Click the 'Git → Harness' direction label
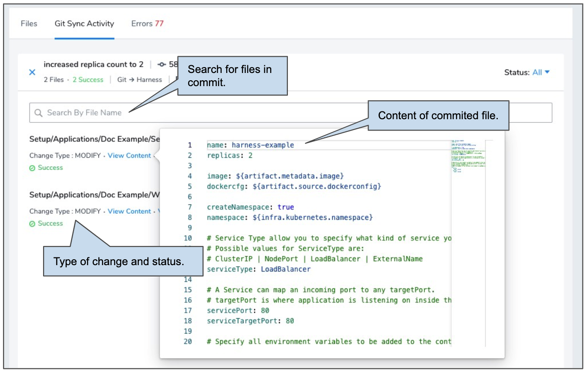The height and width of the screenshot is (373, 588). pyautogui.click(x=140, y=80)
